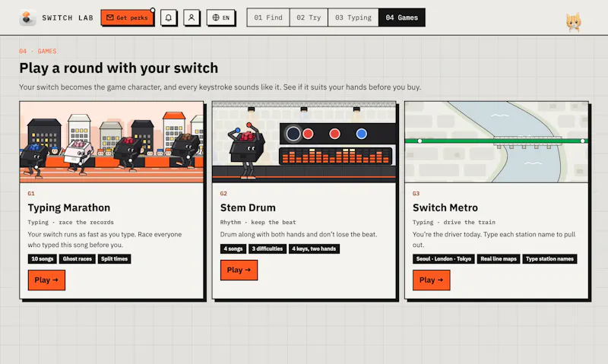
Task: Click 'Play a round with your switch' heading
Action: [119, 68]
